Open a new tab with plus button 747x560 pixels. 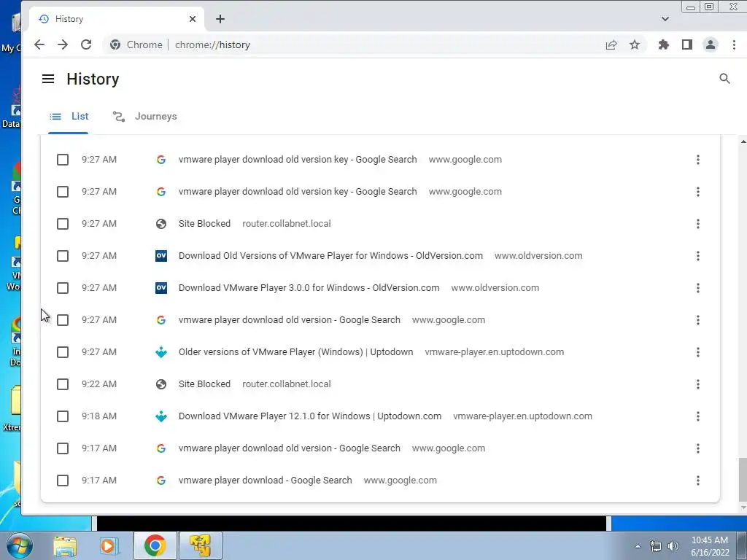pyautogui.click(x=220, y=19)
